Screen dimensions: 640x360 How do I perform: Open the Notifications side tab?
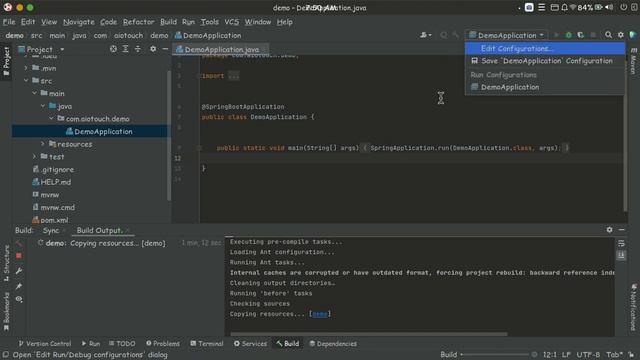(633, 307)
